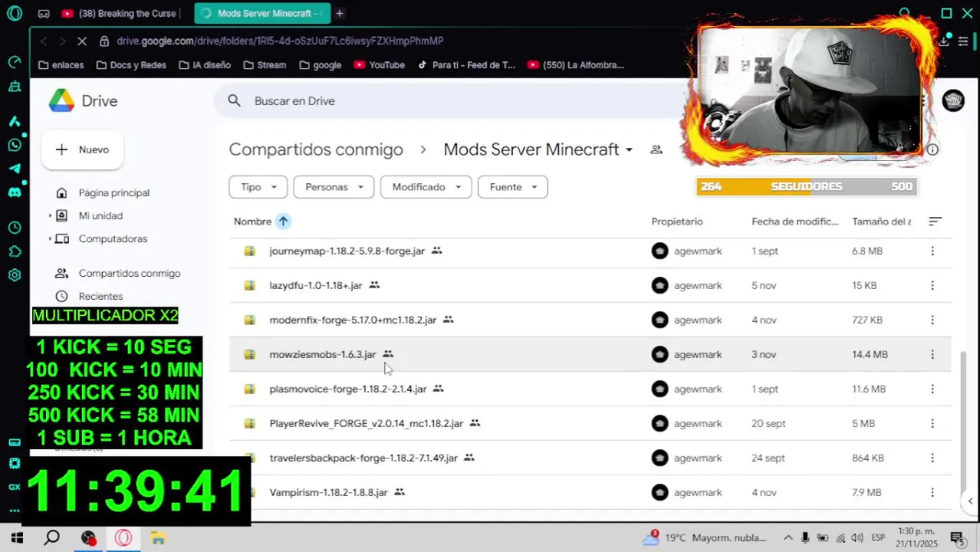Screen dimensions: 980x552
Task: Open the Modificado filter dropdown
Action: [x=426, y=187]
